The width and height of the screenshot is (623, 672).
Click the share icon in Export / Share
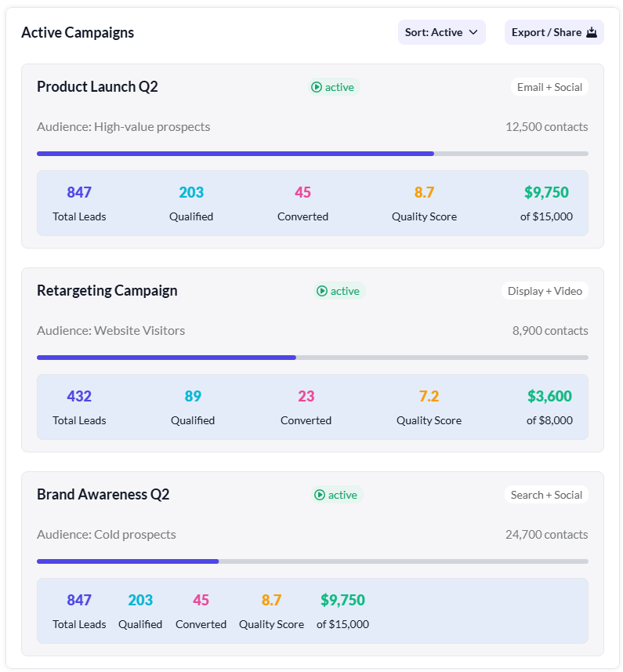[592, 33]
